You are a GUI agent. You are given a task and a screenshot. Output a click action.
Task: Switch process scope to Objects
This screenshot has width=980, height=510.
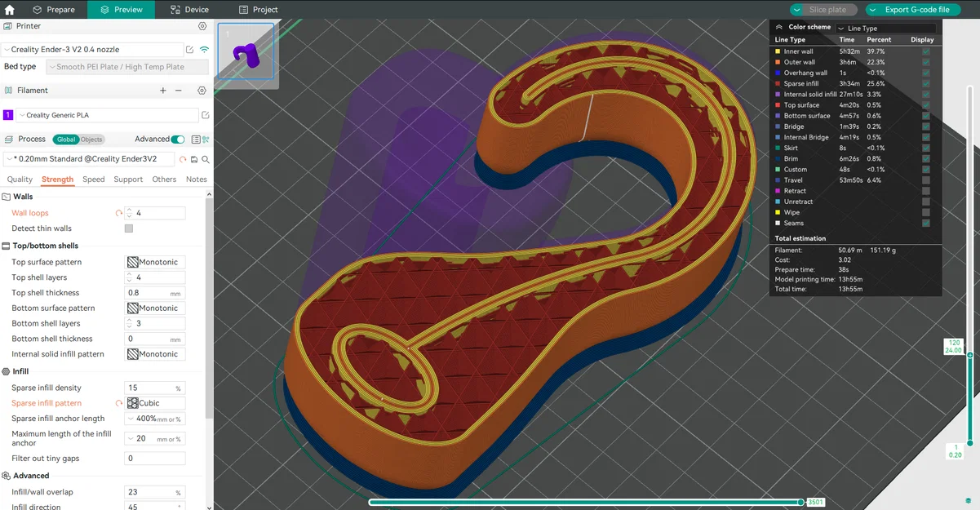(x=91, y=140)
